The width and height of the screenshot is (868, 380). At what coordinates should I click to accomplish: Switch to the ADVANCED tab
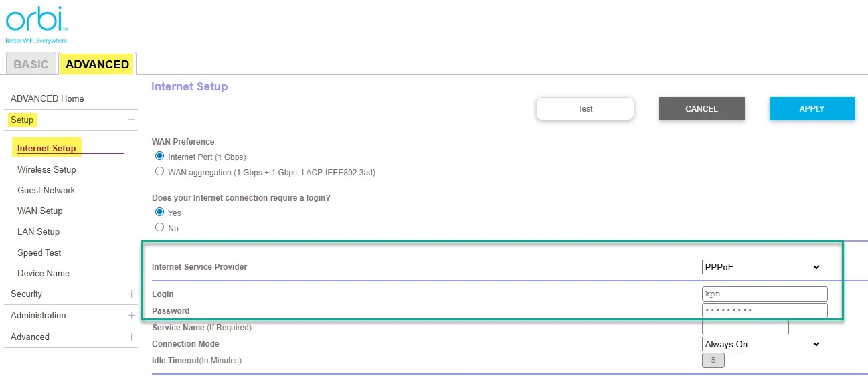pos(97,64)
